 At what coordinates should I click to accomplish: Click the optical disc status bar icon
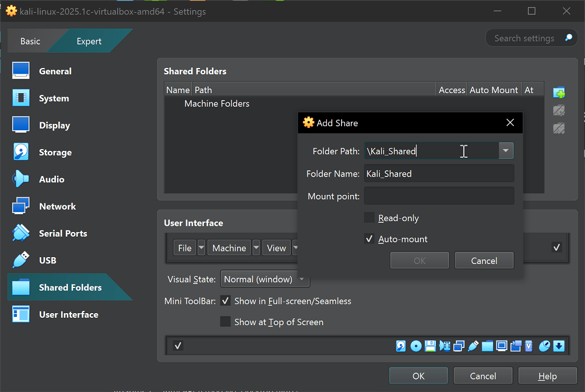416,346
